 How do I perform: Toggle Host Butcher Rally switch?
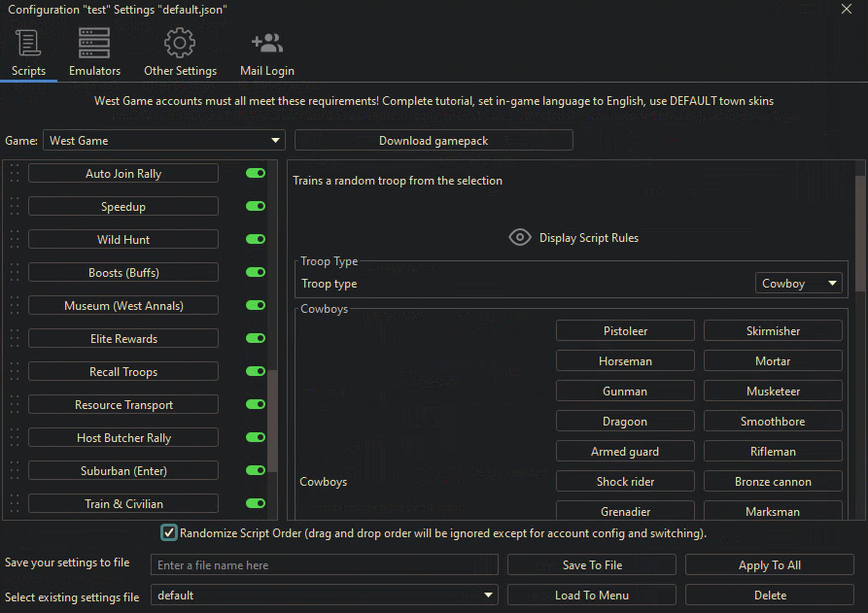tap(256, 437)
